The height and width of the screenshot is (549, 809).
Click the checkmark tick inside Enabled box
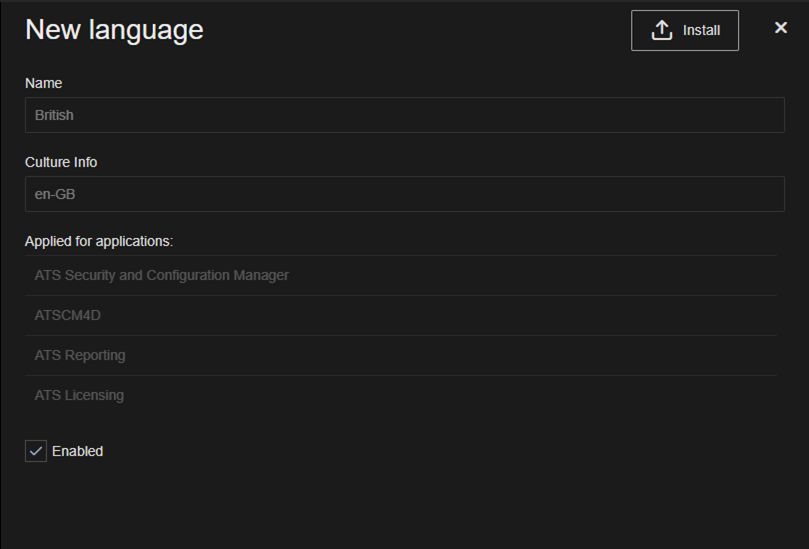click(36, 451)
